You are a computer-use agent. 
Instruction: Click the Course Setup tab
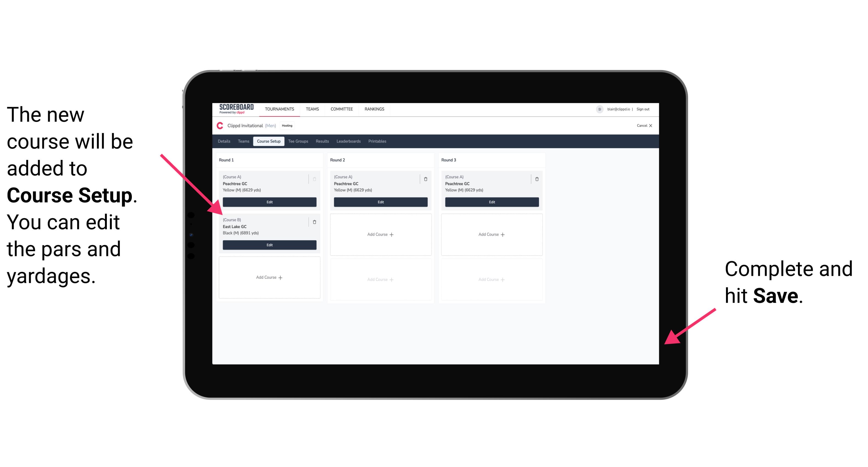coord(269,141)
